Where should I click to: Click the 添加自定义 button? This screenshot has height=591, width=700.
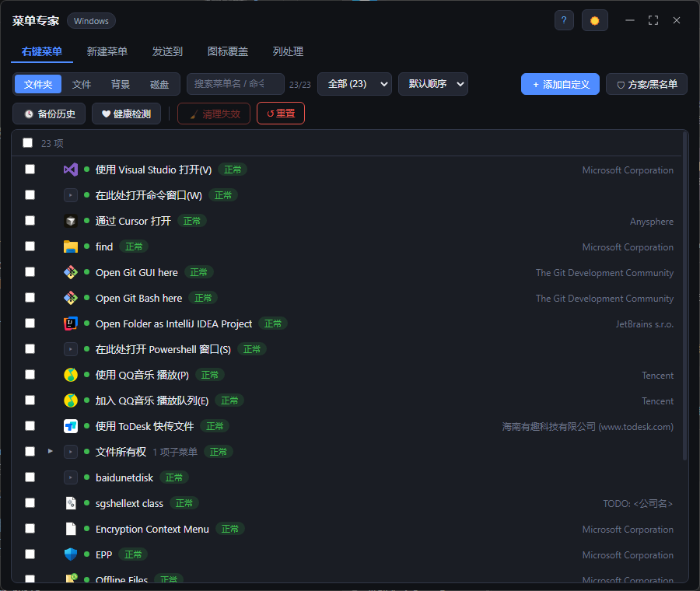560,84
